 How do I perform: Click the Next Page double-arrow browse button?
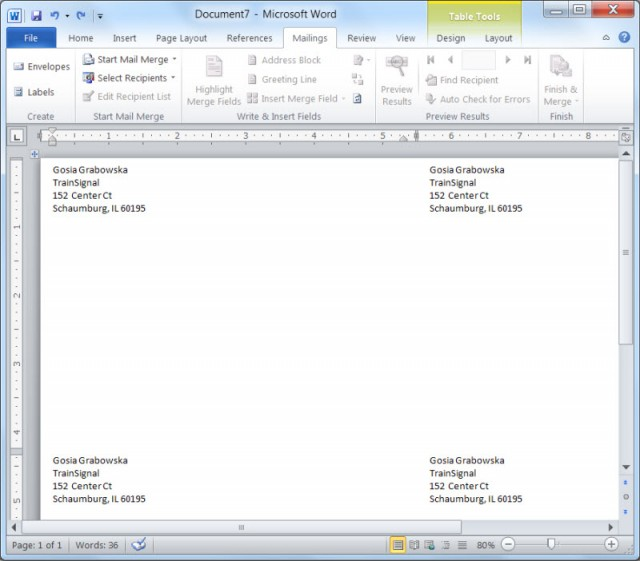click(626, 512)
